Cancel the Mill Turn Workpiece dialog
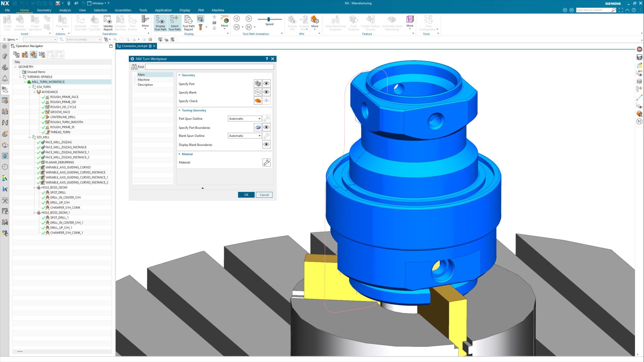This screenshot has height=362, width=644. pyautogui.click(x=264, y=195)
